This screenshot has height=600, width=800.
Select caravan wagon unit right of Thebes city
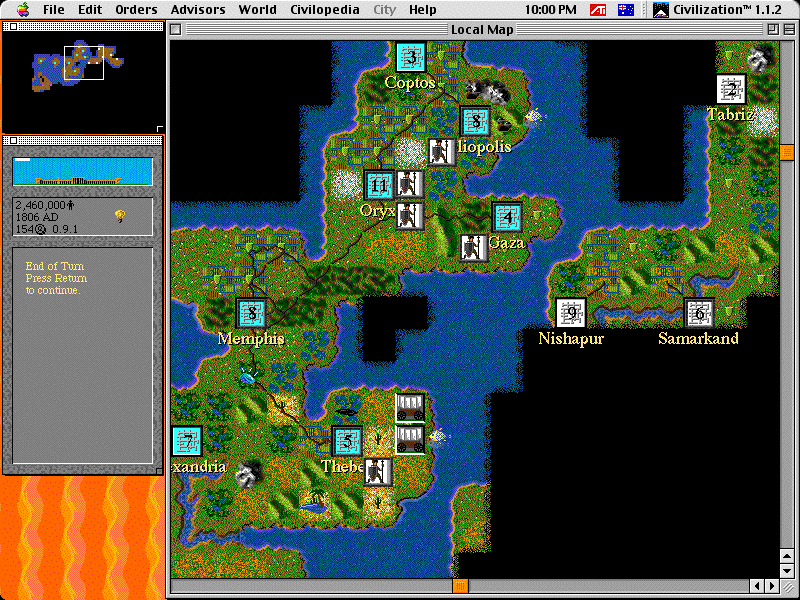pos(410,440)
